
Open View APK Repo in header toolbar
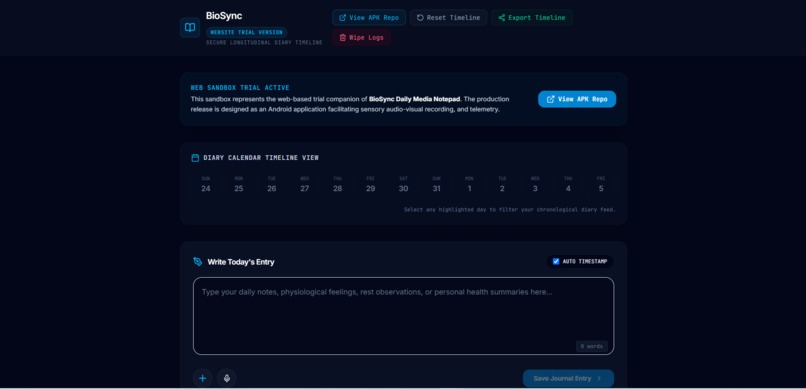point(369,17)
